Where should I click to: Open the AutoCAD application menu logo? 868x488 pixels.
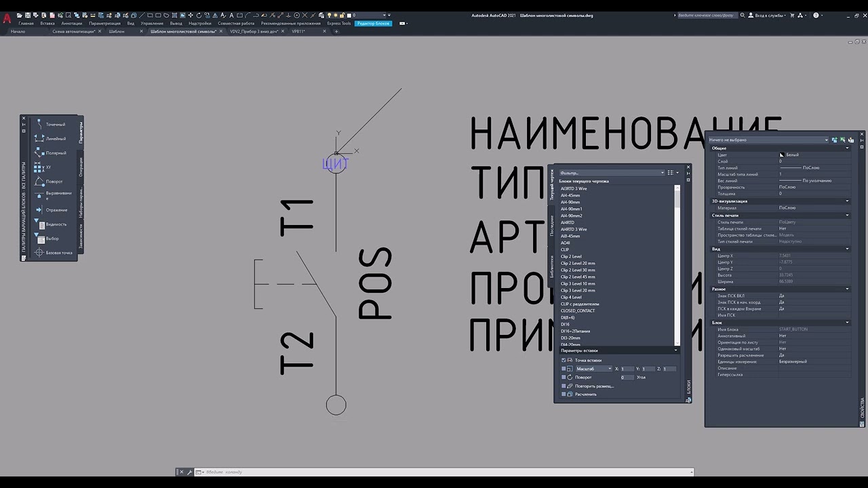click(x=7, y=18)
